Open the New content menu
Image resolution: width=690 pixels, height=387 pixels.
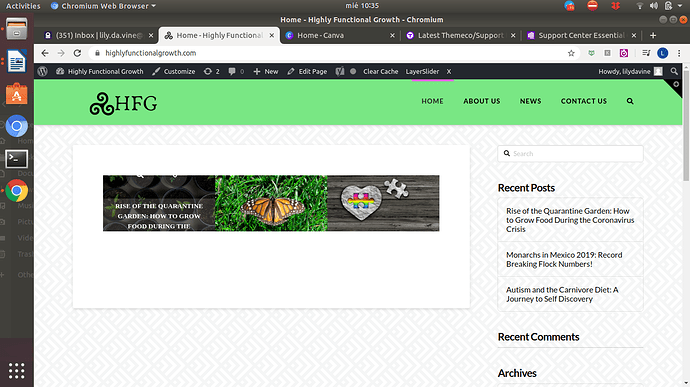click(x=266, y=71)
